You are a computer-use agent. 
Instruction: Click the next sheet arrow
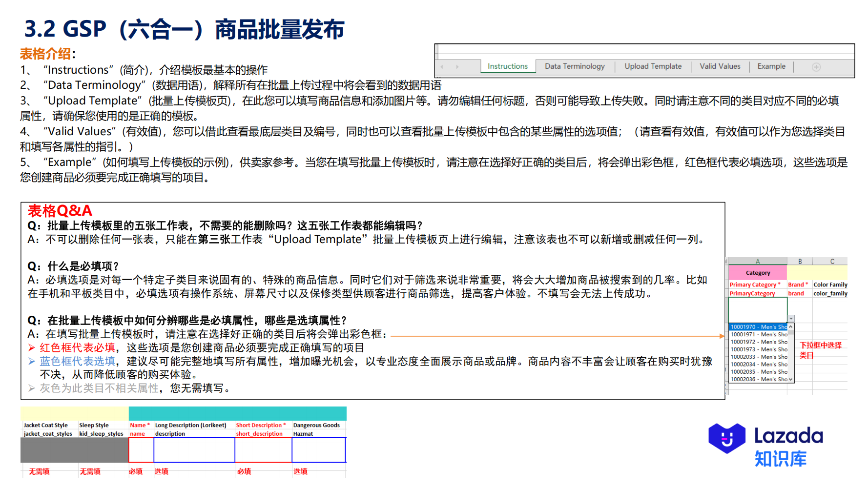(x=457, y=67)
